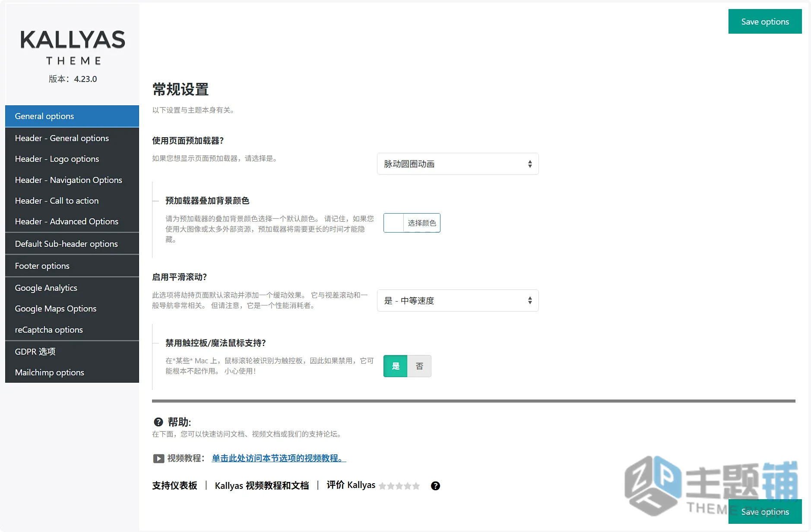Select General options in sidebar

[72, 116]
